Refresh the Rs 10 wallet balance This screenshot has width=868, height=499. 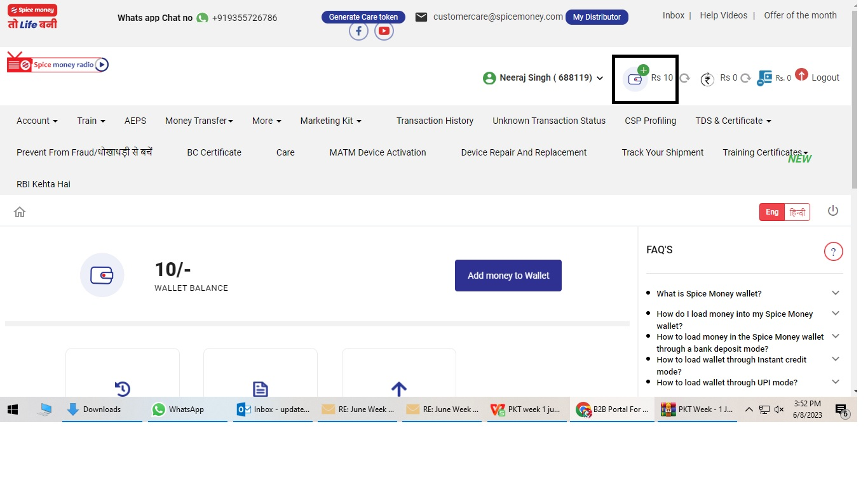pyautogui.click(x=684, y=78)
